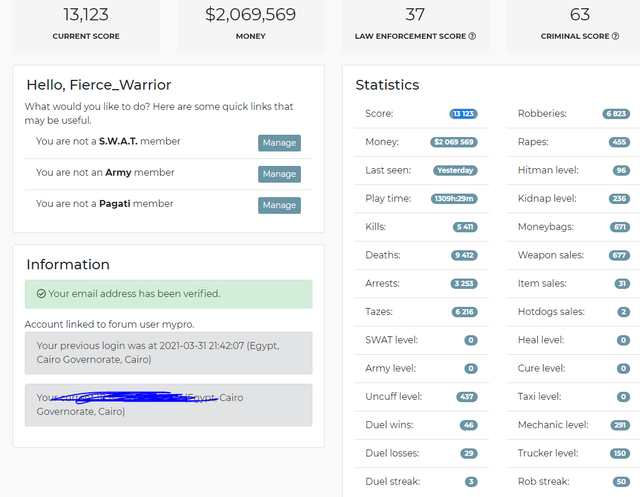The image size is (640, 497).
Task: Click the SWAT level value badge
Action: tap(471, 340)
